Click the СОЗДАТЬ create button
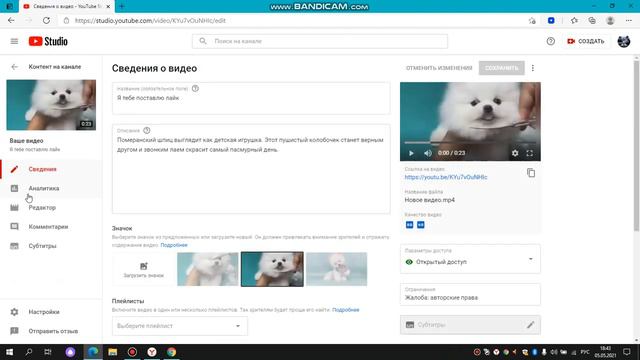Image resolution: width=640 pixels, height=360 pixels. [x=586, y=41]
